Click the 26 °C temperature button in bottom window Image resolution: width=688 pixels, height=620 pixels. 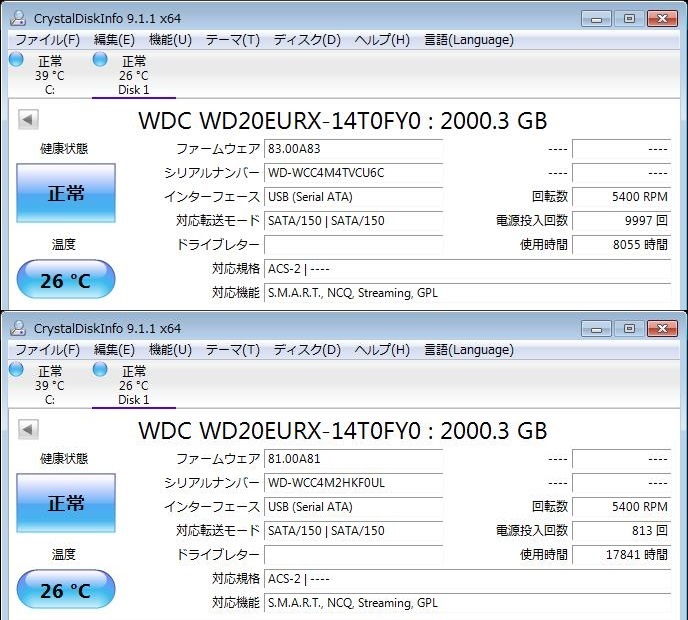coord(66,589)
